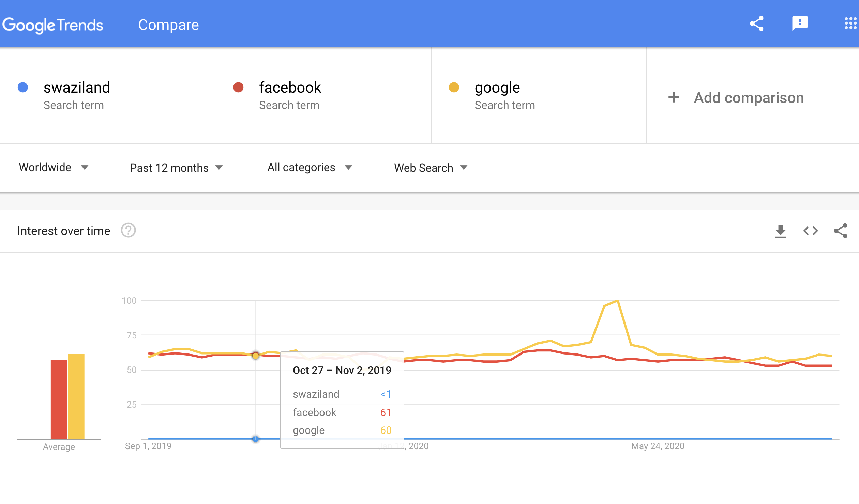Click the embed code icon for the chart
The width and height of the screenshot is (859, 504).
coord(810,231)
